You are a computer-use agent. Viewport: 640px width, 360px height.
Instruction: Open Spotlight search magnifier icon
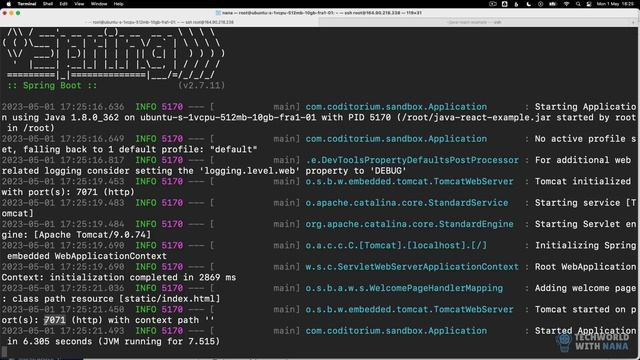(x=578, y=4)
